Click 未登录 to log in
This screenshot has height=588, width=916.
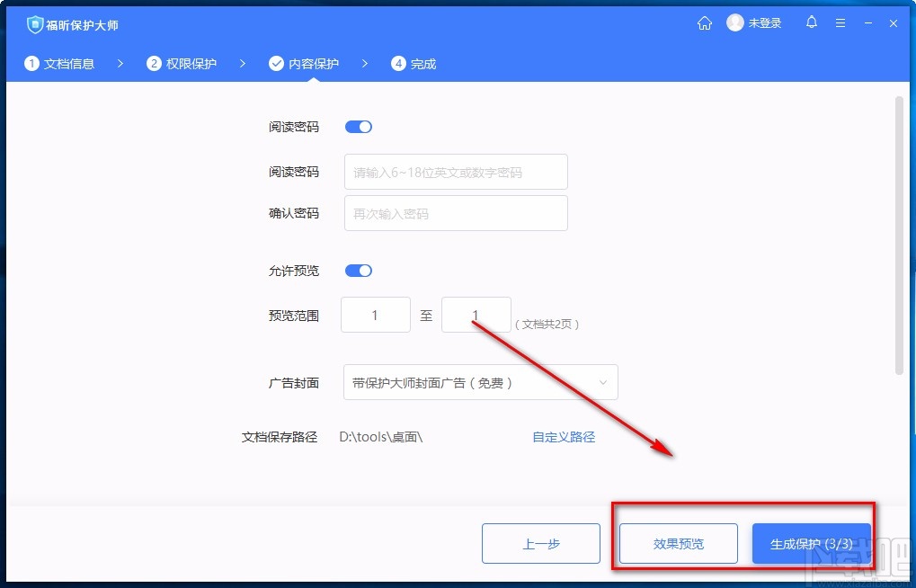[x=765, y=23]
